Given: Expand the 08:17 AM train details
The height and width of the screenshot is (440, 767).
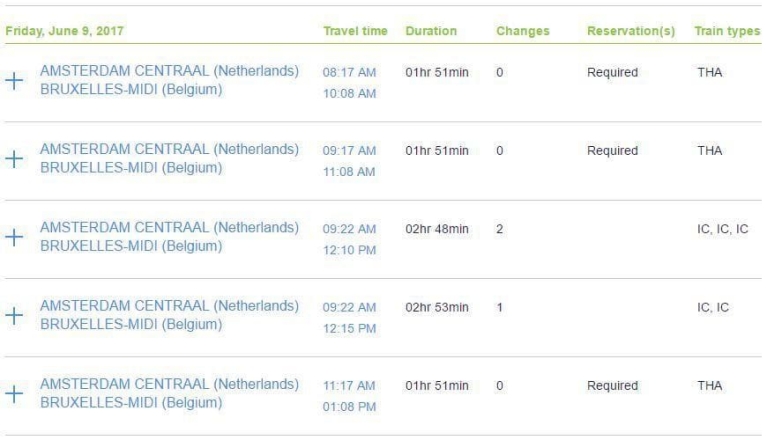Looking at the screenshot, I should 15,82.
